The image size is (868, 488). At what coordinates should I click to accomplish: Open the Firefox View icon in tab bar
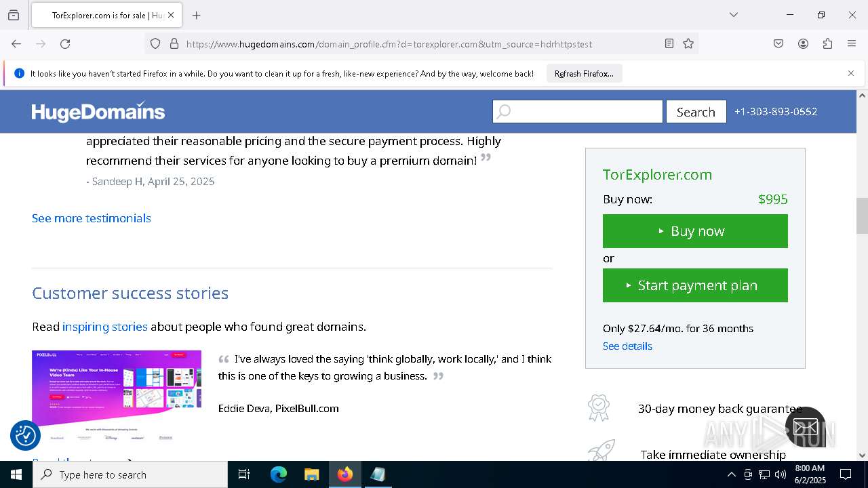(x=14, y=15)
